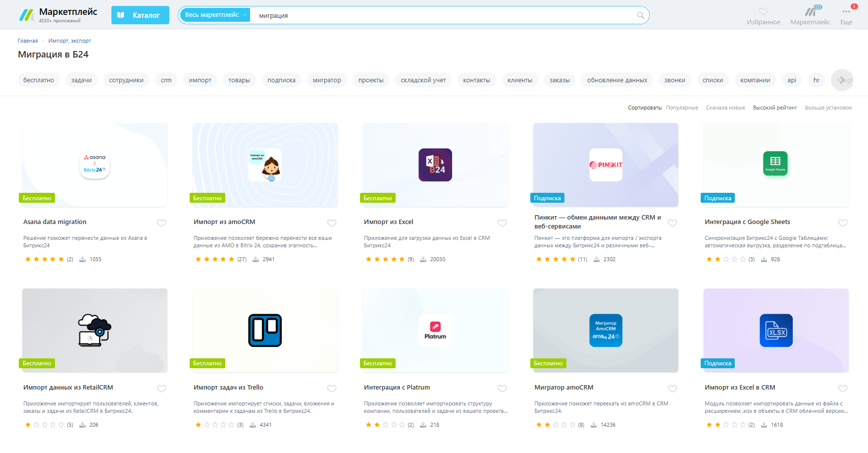Sort by Высокий рейтинг

tap(775, 108)
